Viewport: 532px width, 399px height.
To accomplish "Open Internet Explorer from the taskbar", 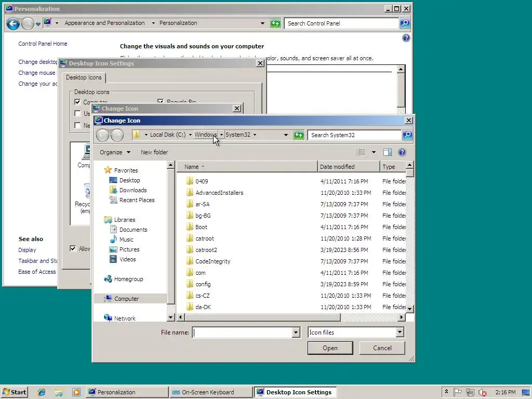I will click(x=42, y=392).
